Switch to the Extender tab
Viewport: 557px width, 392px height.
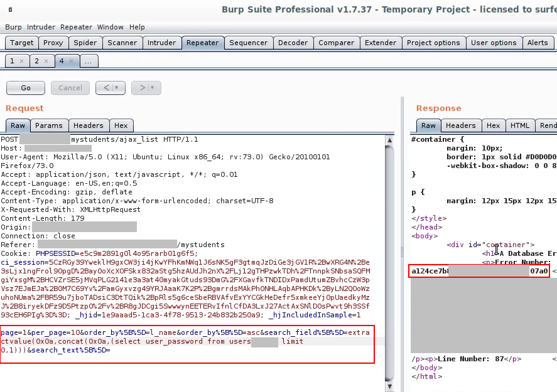381,43
